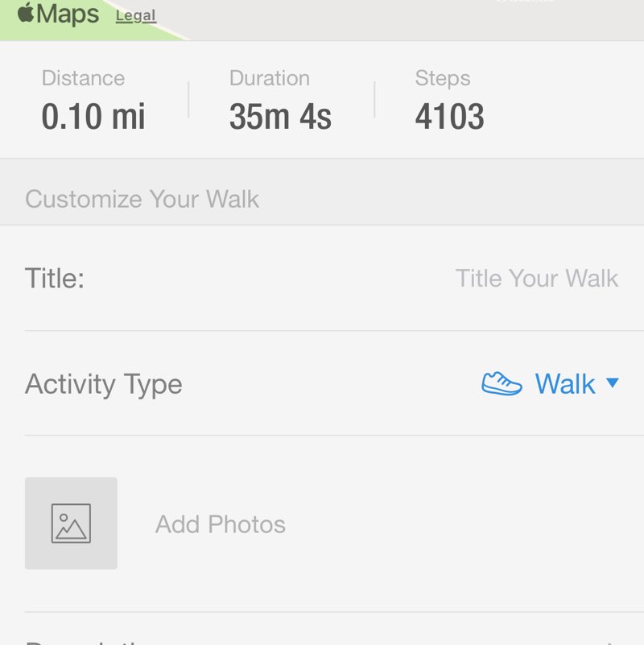Open the partially visible Description row
This screenshot has height=645, width=644.
[322, 638]
